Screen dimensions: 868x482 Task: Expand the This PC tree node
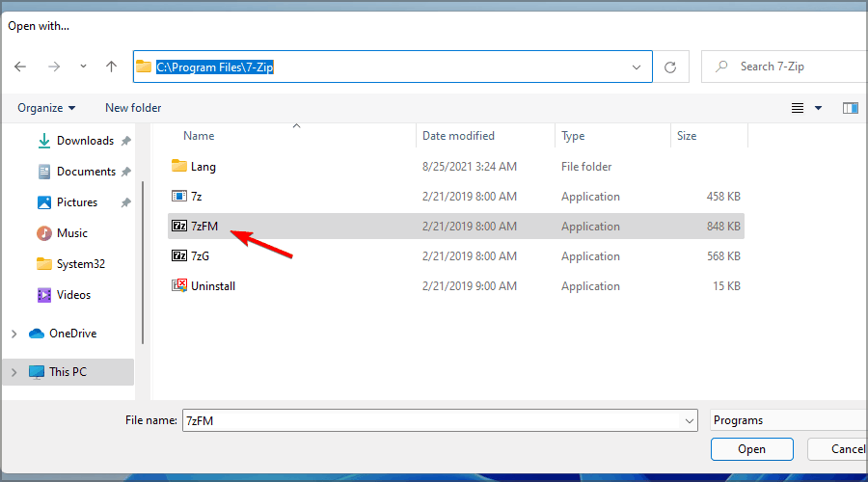coord(14,372)
